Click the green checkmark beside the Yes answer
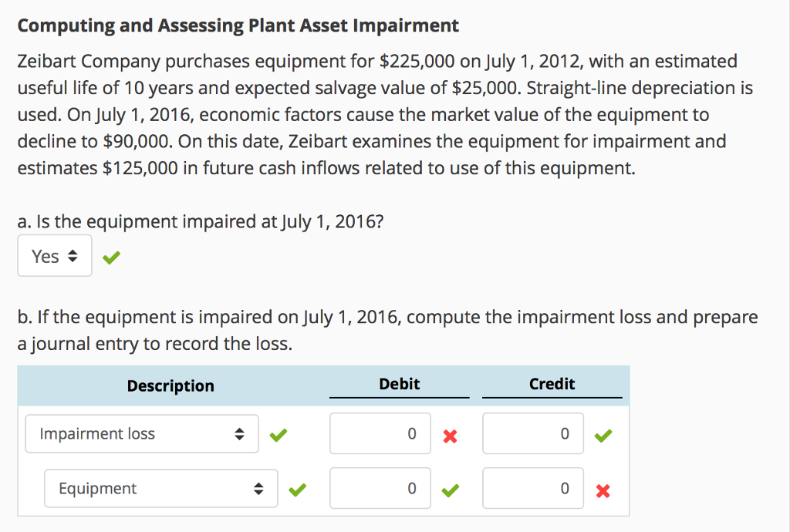Image resolution: width=790 pixels, height=532 pixels. coord(110,258)
